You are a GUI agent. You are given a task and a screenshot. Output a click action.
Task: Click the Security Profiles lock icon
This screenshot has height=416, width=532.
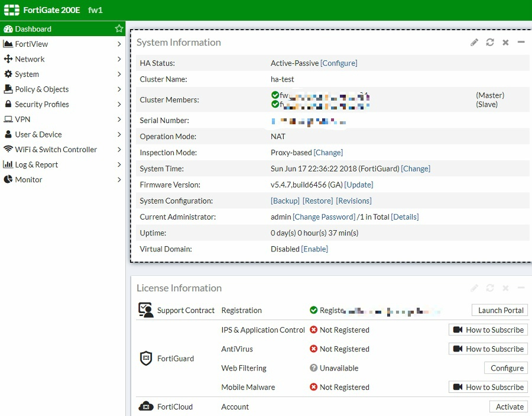[x=8, y=104]
